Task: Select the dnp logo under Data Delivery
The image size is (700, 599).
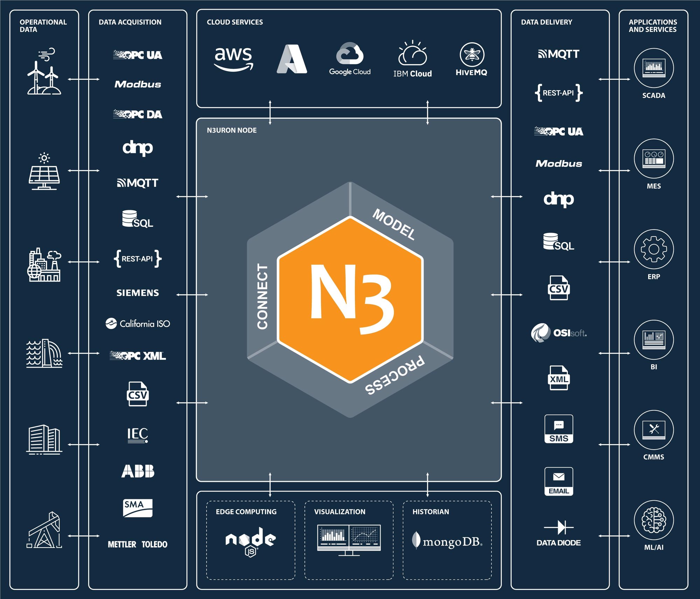Action: pyautogui.click(x=559, y=199)
